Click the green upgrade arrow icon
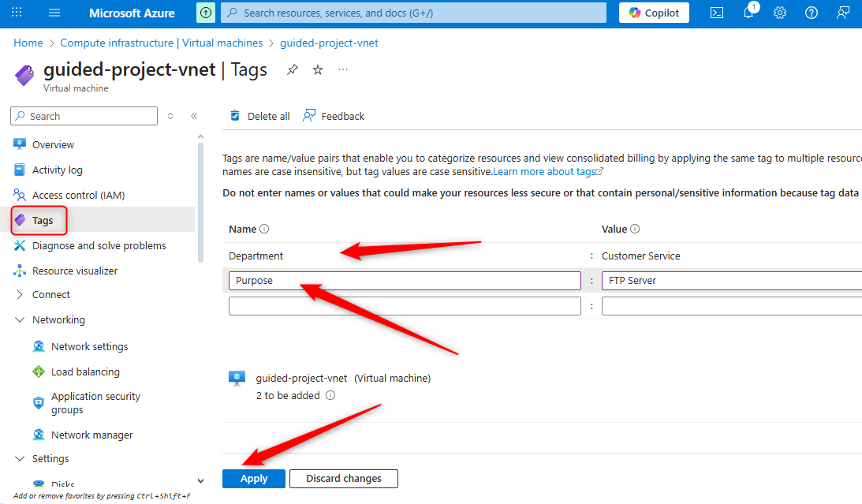This screenshot has width=862, height=504. [206, 13]
